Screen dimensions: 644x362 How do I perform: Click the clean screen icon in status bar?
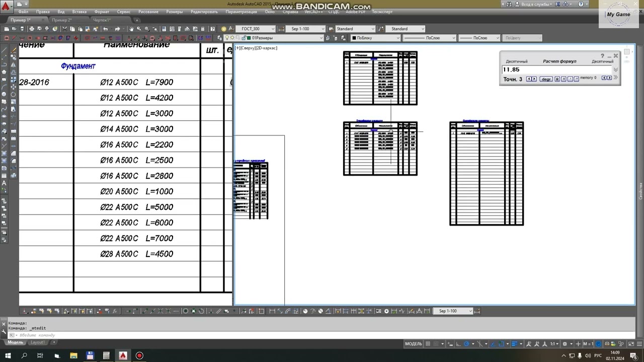point(631,344)
